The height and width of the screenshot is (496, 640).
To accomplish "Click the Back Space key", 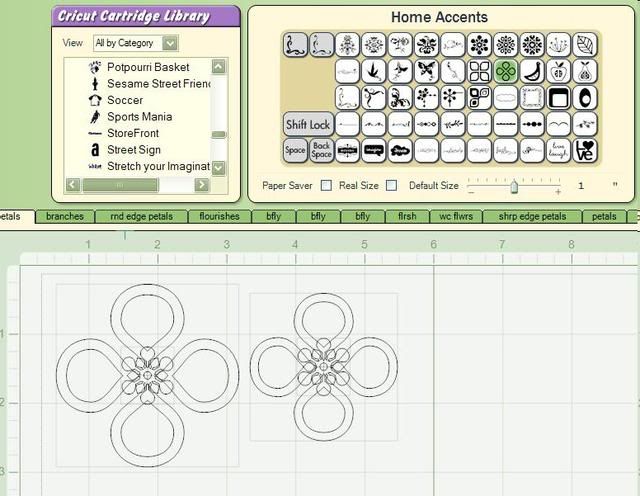I will pyautogui.click(x=321, y=150).
